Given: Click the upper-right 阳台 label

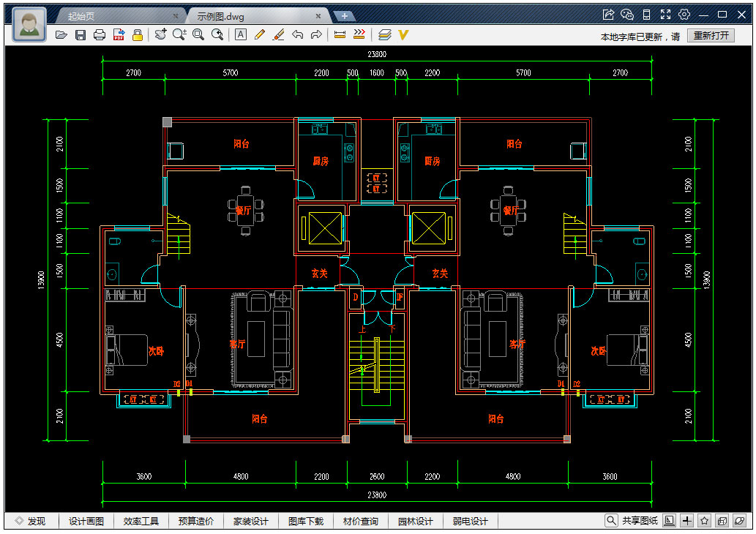Looking at the screenshot, I should [514, 143].
